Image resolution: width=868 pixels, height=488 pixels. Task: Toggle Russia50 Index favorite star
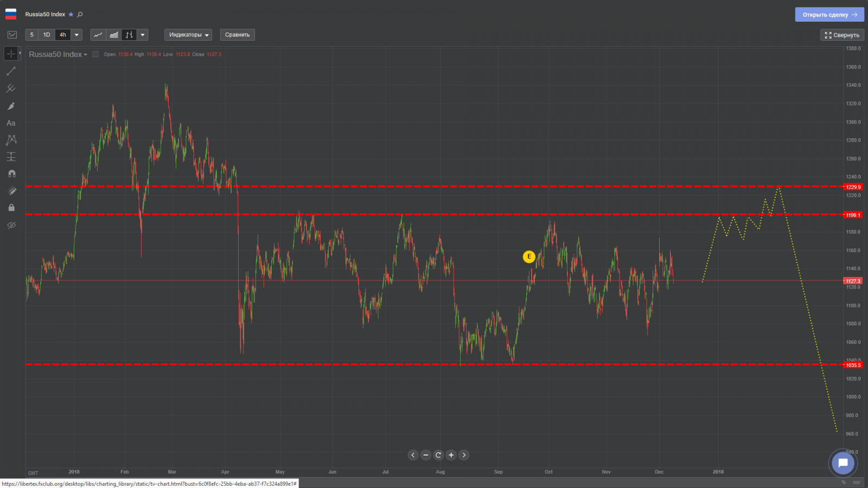pyautogui.click(x=71, y=15)
